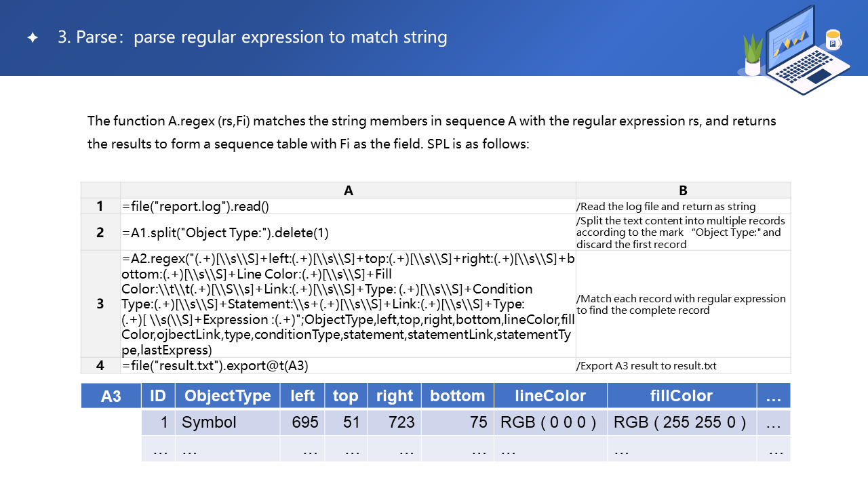
Task: Click the fillColor column header
Action: [x=682, y=396]
